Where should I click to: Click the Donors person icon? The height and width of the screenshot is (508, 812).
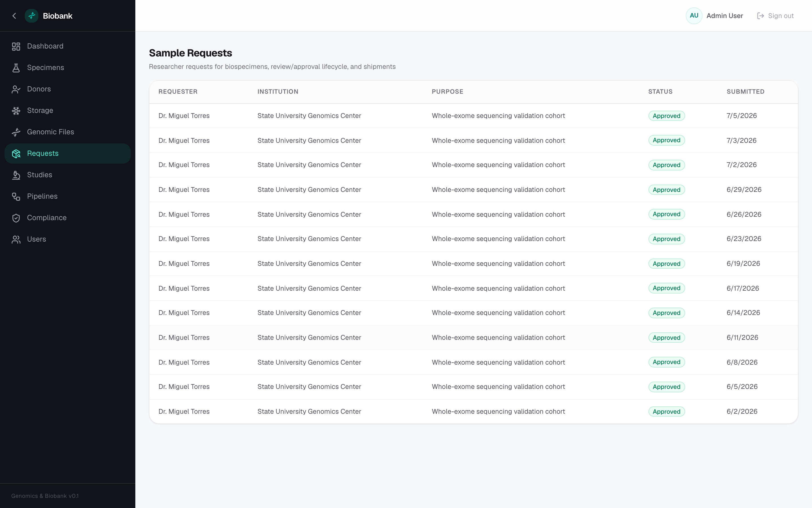pos(16,89)
